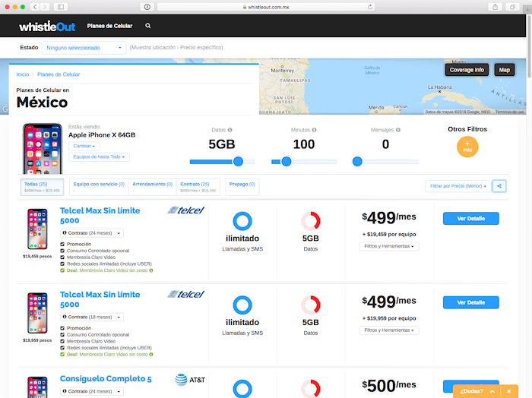Click the Map button
This screenshot has height=398, width=532.
tap(504, 70)
